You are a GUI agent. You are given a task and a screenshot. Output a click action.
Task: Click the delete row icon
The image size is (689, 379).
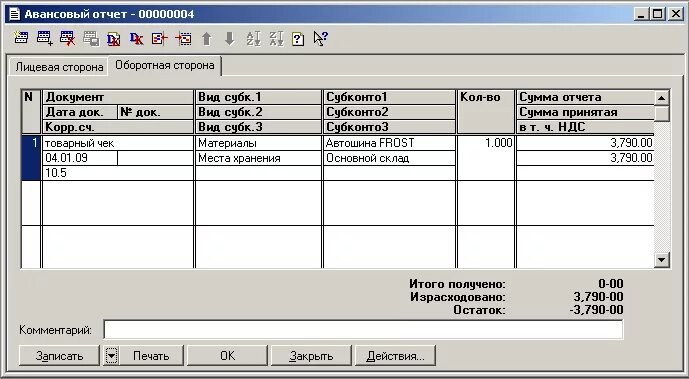click(x=67, y=38)
